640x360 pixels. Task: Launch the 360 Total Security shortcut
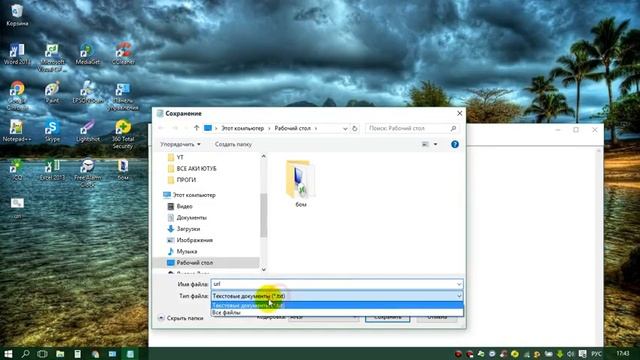click(123, 134)
